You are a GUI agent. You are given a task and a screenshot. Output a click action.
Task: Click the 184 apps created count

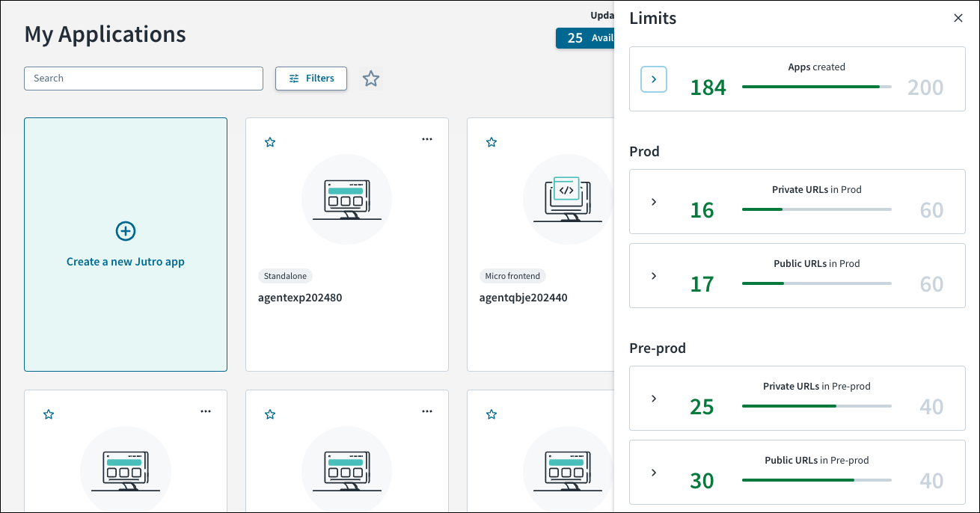click(x=708, y=87)
